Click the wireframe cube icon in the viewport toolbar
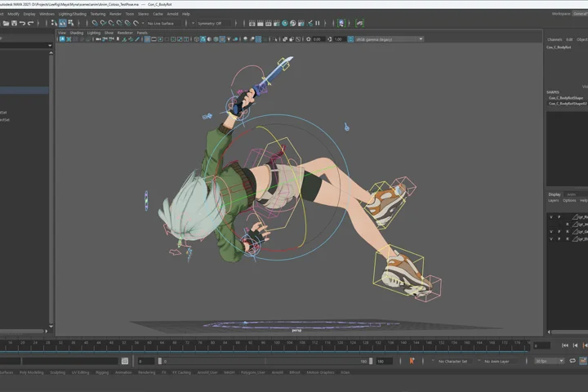This screenshot has height=392, width=588. tap(196, 39)
